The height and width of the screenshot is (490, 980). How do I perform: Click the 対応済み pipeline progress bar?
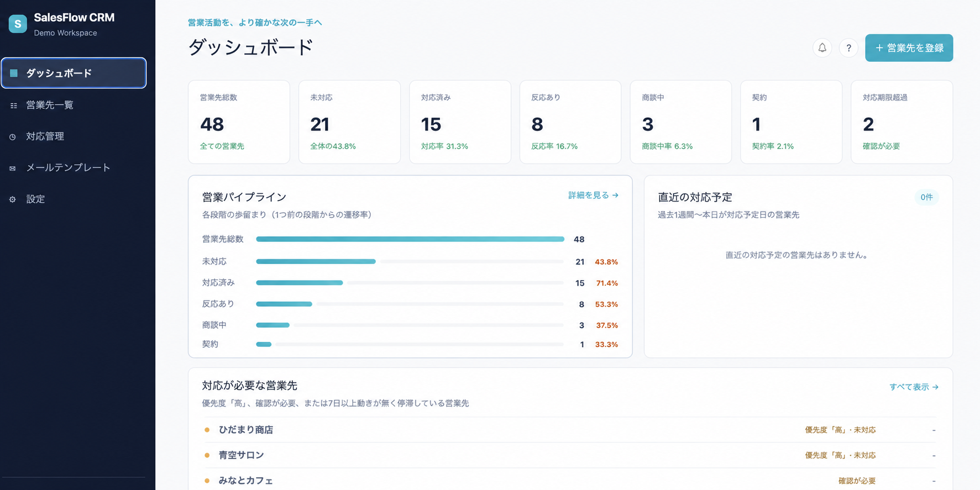(410, 283)
